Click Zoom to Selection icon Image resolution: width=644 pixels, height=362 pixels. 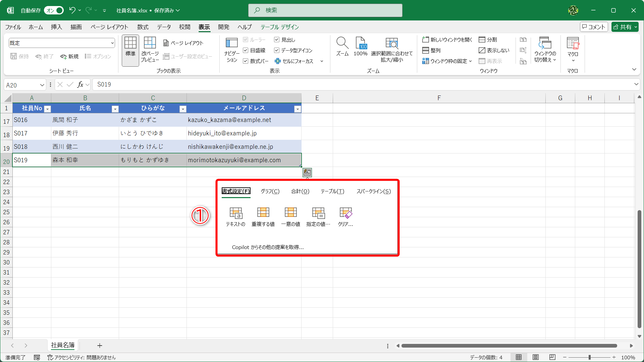click(391, 44)
